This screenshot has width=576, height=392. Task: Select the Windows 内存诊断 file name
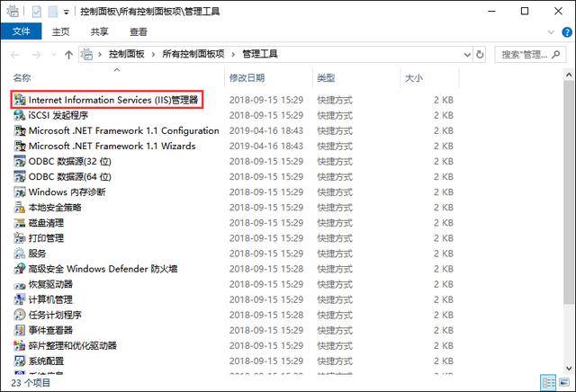click(67, 192)
